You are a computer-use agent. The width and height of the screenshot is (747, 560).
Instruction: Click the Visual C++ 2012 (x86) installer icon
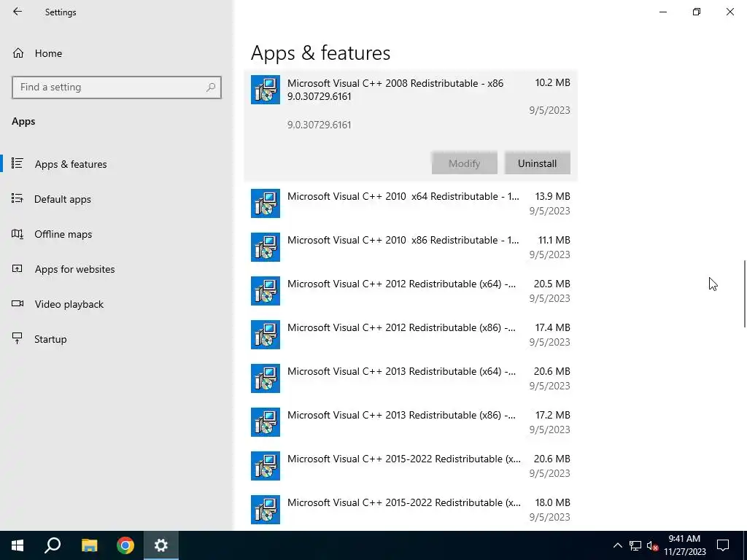pos(266,335)
